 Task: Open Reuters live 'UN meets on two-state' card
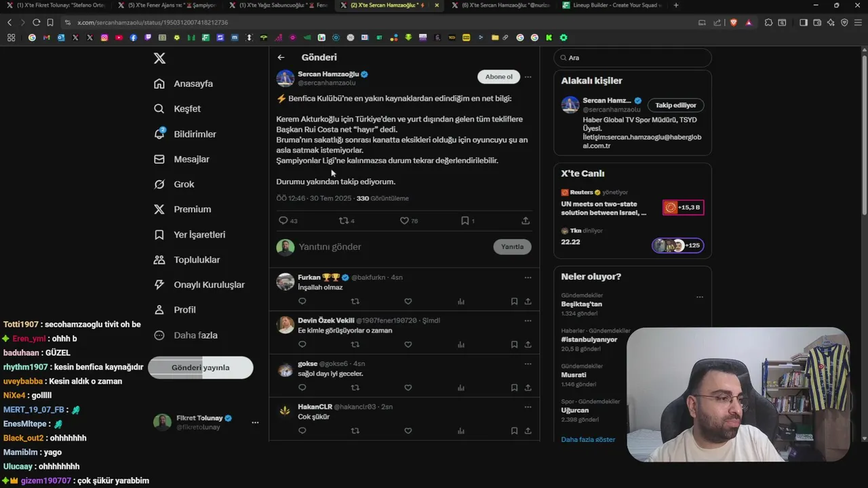(x=632, y=203)
